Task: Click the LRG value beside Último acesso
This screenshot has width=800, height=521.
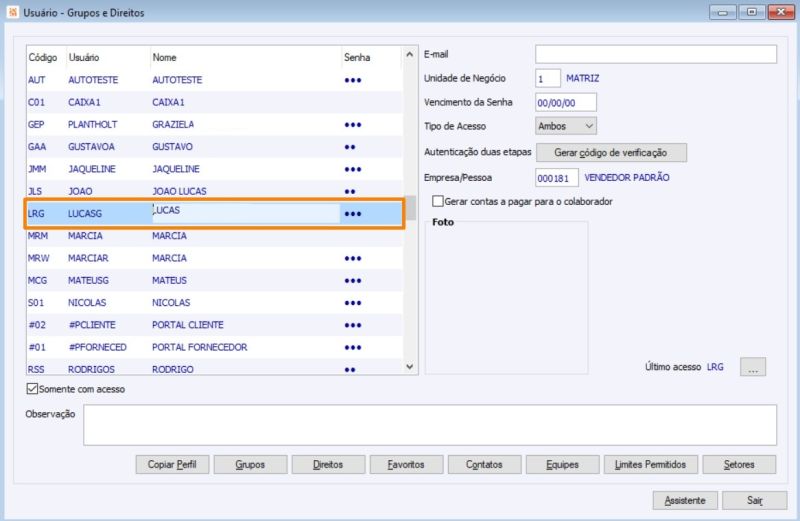Action: [715, 367]
